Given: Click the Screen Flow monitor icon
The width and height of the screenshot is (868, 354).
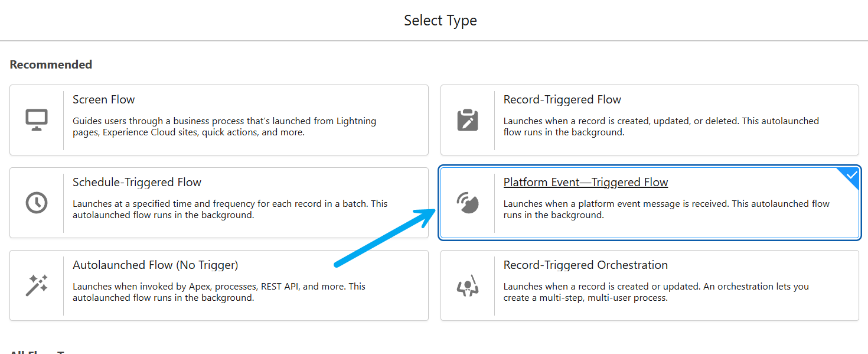Looking at the screenshot, I should [x=37, y=120].
